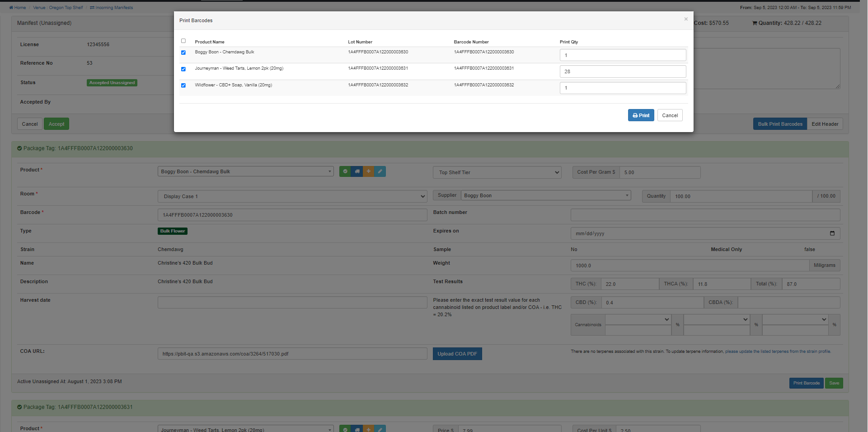Open the second Cannabinoids dropdown
Image resolution: width=868 pixels, height=432 pixels.
point(717,319)
